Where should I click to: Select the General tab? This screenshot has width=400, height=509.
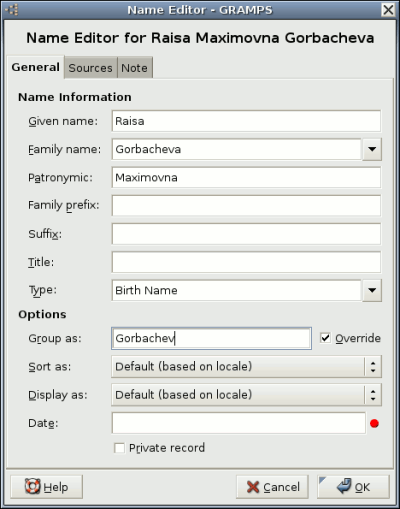(36, 67)
